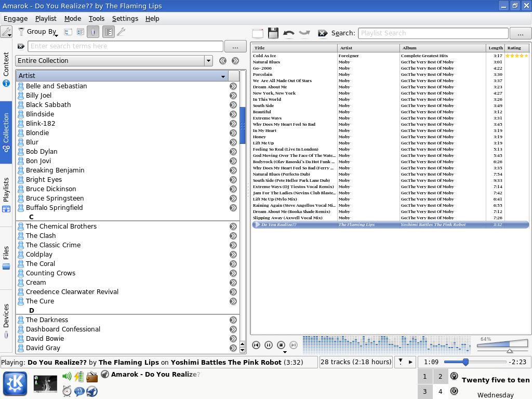The image size is (532, 399).
Task: Clear the playlist with blank page icon
Action: [258, 33]
